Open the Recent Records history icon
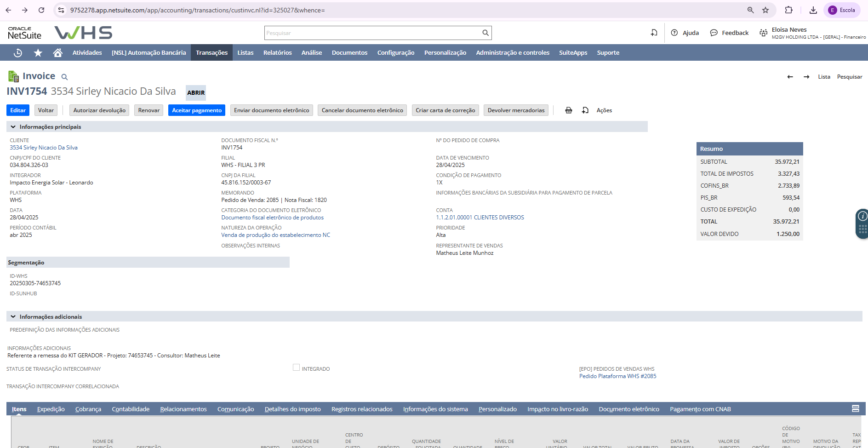 point(18,53)
